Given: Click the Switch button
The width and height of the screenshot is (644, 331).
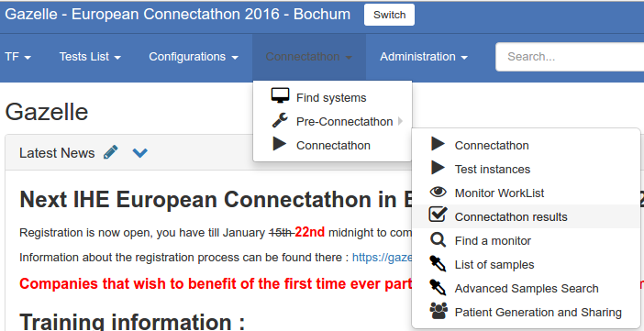Looking at the screenshot, I should pos(389,15).
